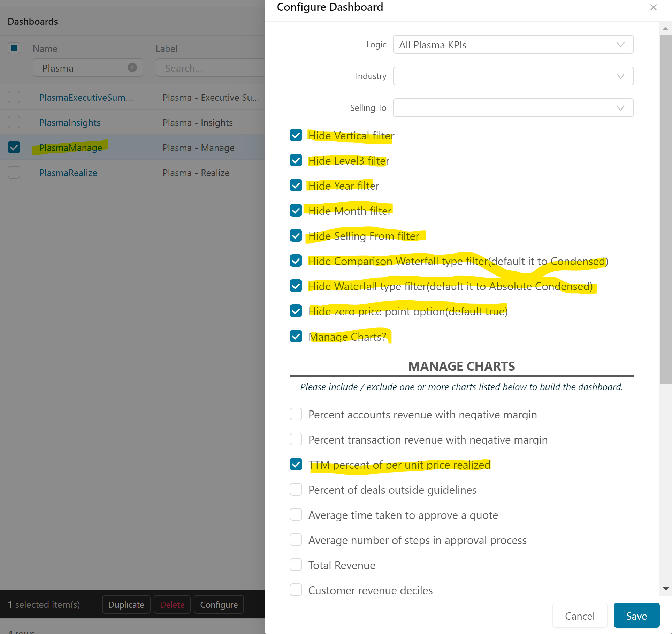Clear the Plasma name search field
Viewport: 672px width, 634px height.
point(132,68)
